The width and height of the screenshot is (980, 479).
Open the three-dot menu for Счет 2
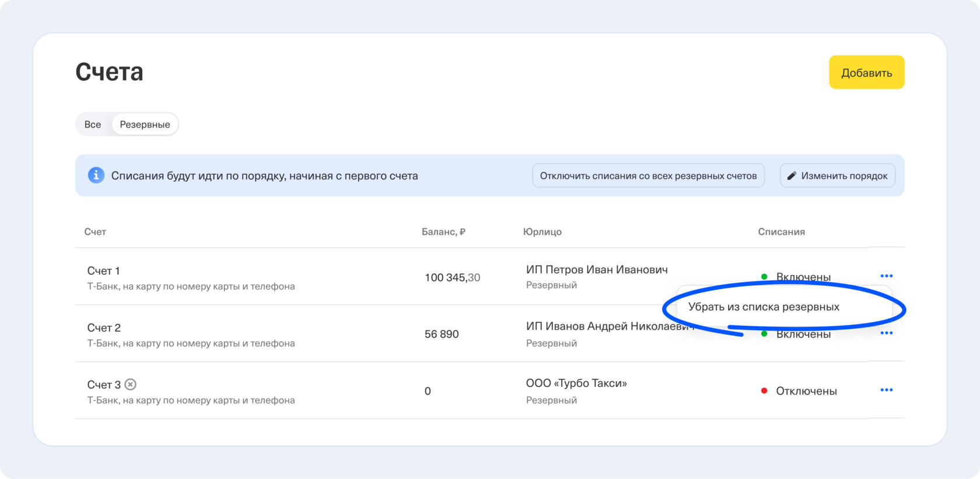[x=886, y=333]
